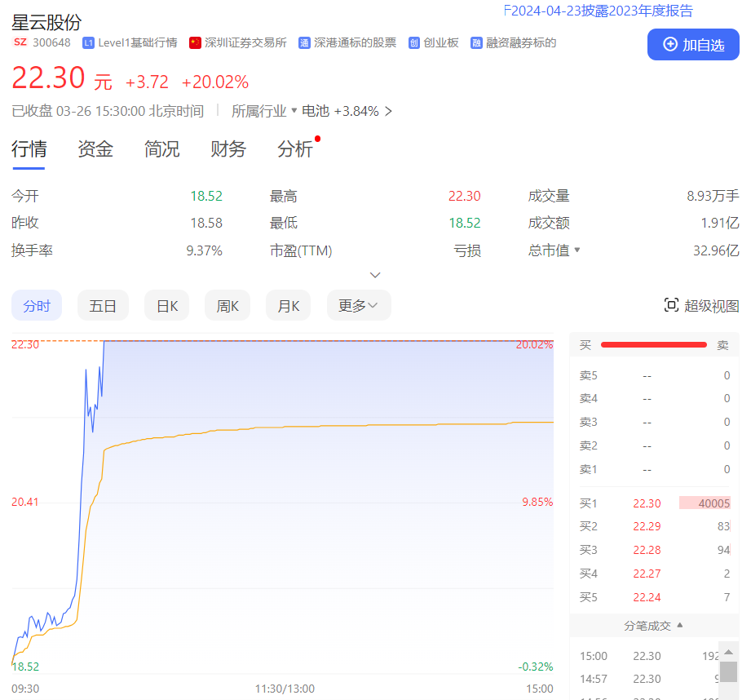The width and height of the screenshot is (751, 700).
Task: Click the 创 icon beside 创业板
Action: tap(413, 43)
